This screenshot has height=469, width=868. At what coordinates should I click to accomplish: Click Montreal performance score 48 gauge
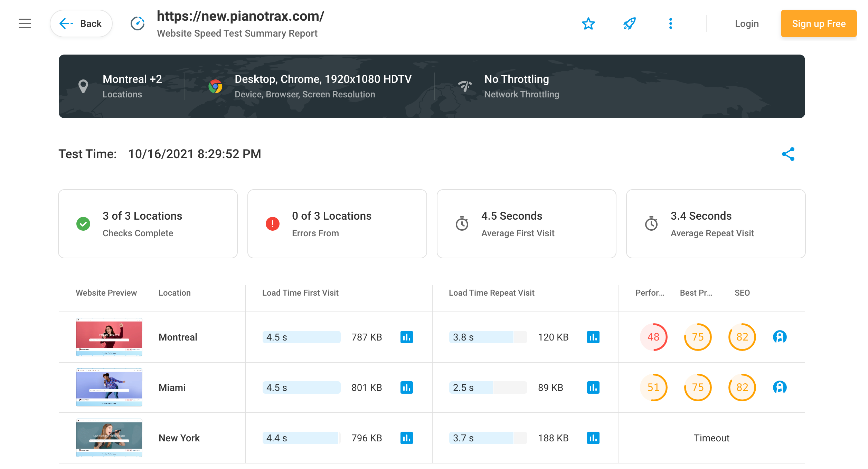[x=653, y=337]
